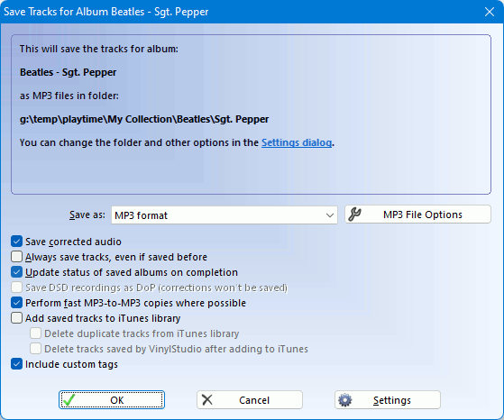504x420 pixels.
Task: Toggle Update status of saved albums on completion
Action: point(17,272)
